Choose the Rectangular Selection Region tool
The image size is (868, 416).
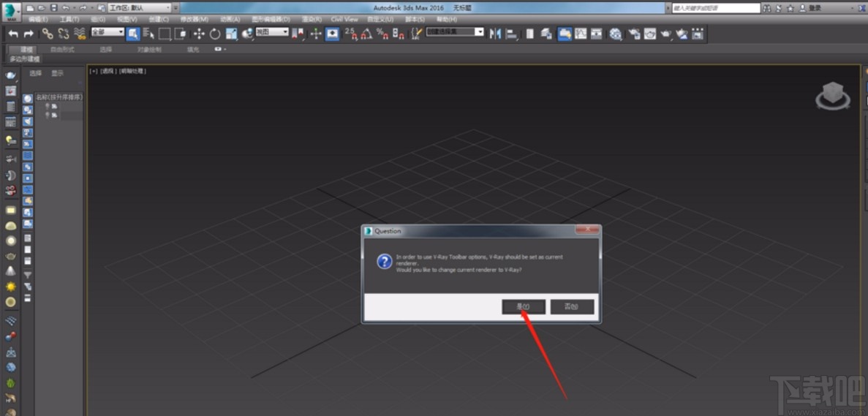[165, 34]
